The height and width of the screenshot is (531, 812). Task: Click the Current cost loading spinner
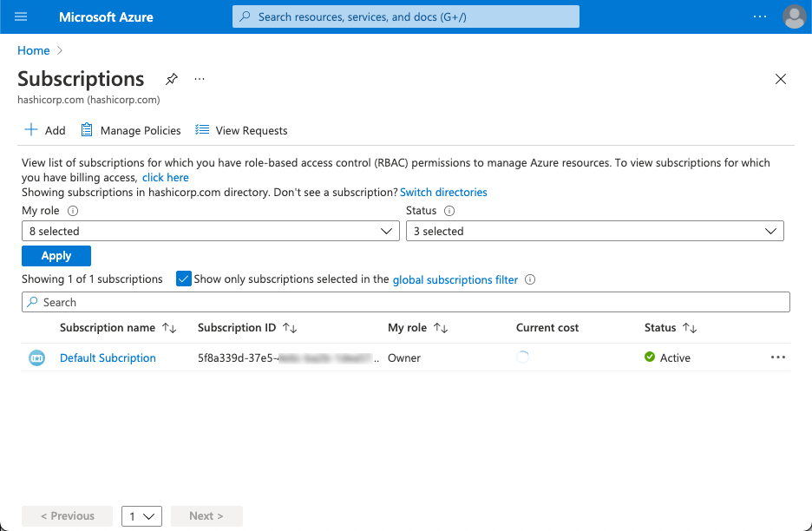[522, 357]
